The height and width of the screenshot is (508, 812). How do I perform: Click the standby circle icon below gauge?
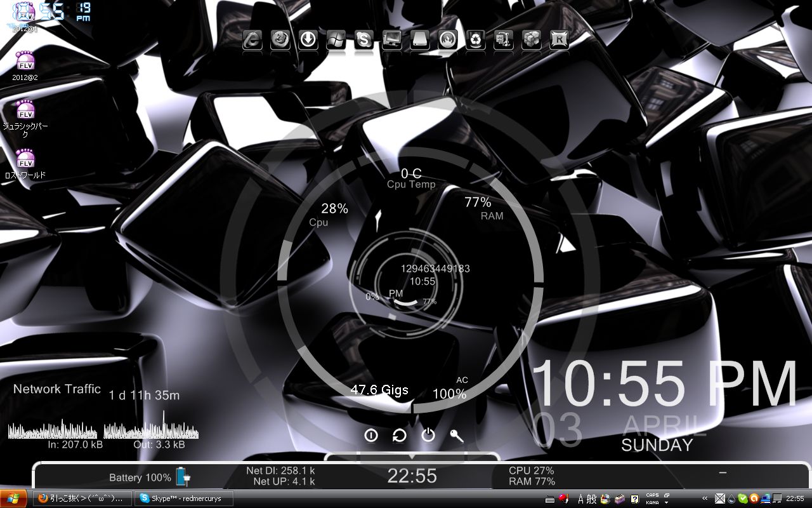tap(371, 435)
